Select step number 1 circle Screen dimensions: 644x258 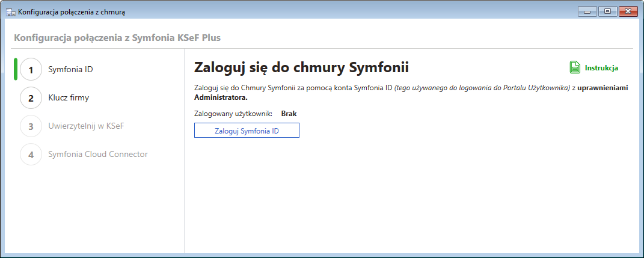pos(31,69)
